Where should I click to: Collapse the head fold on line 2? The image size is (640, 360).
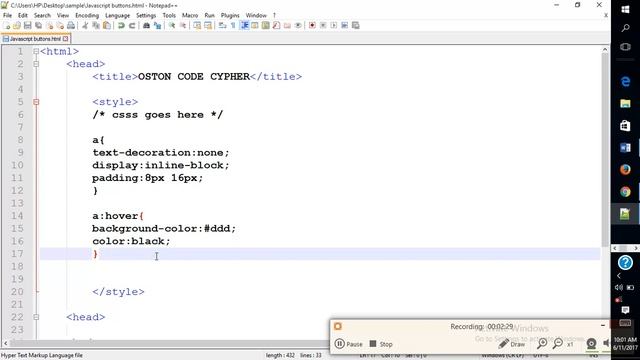tap(36, 64)
